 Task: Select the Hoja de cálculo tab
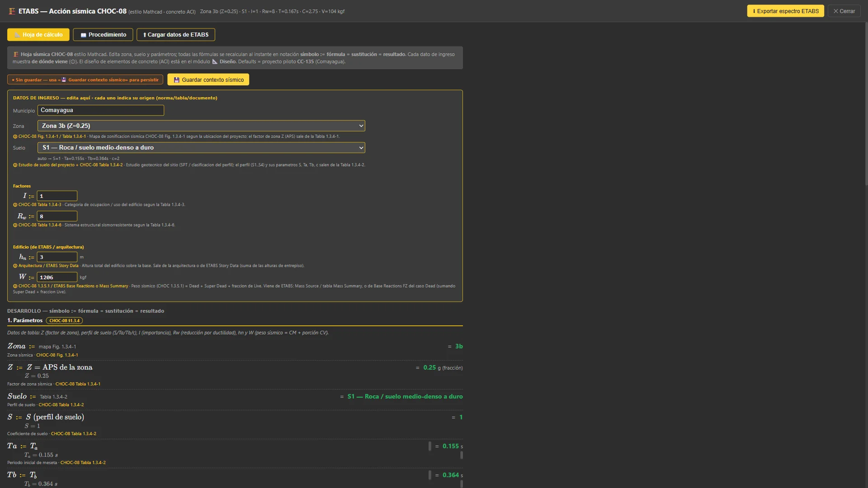[x=38, y=35]
